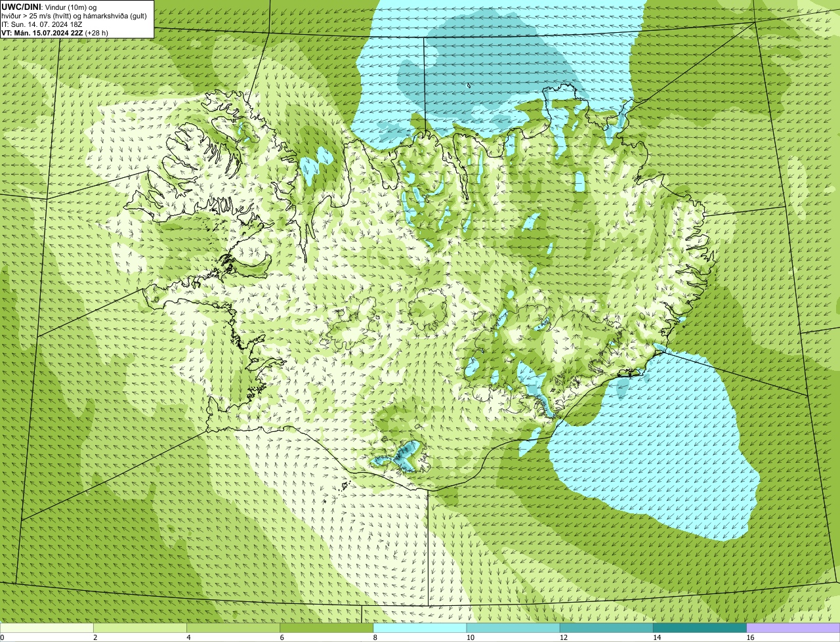Image resolution: width=840 pixels, height=642 pixels.
Task: Click the 4–6 m/s green legend swatch
Action: tap(233, 628)
